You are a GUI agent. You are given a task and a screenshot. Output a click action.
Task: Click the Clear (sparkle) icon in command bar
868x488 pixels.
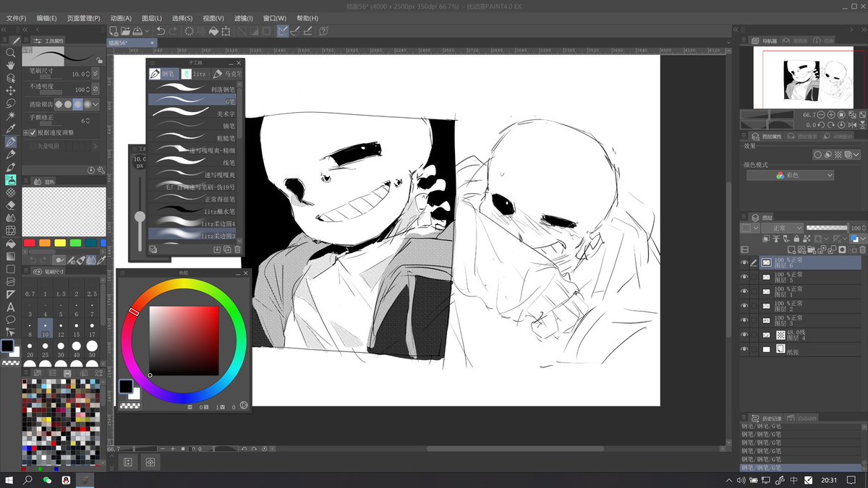point(189,31)
